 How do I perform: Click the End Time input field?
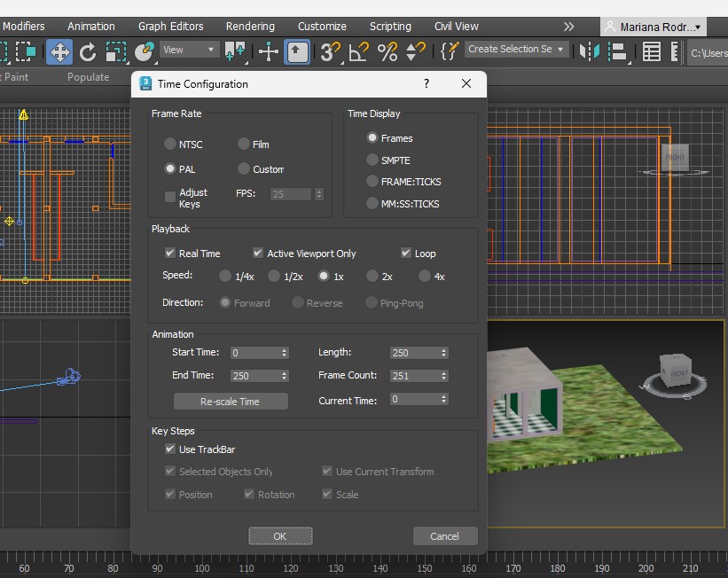coord(254,376)
